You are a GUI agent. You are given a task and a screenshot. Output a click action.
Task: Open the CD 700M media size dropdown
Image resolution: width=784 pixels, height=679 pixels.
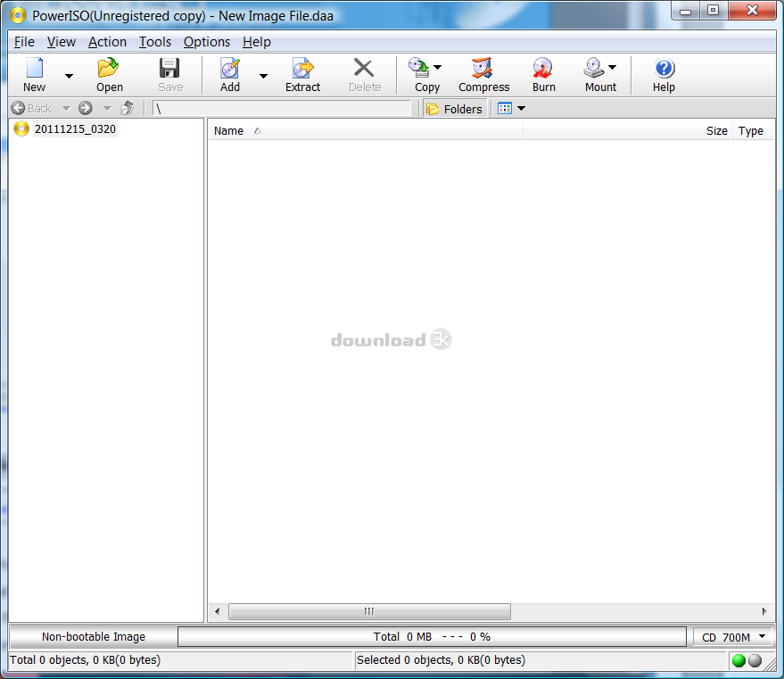[734, 637]
